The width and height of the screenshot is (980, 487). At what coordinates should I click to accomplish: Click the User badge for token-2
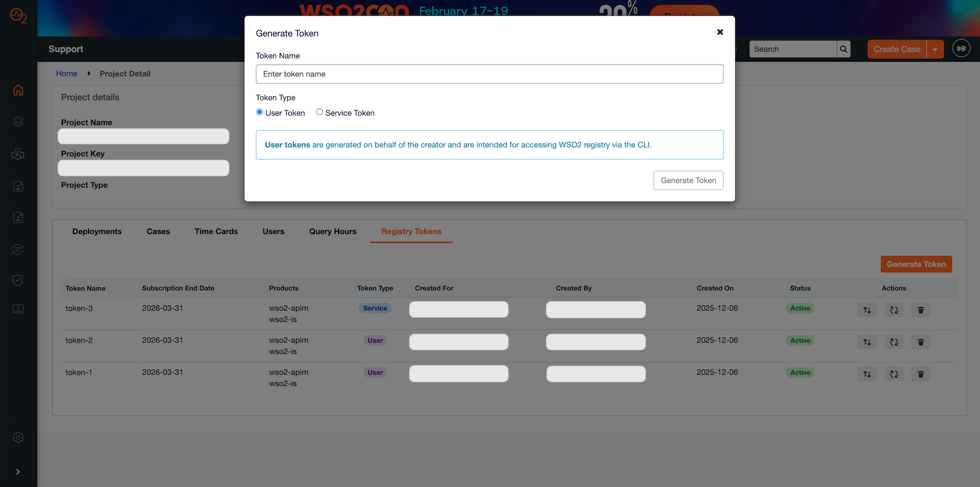click(x=375, y=341)
